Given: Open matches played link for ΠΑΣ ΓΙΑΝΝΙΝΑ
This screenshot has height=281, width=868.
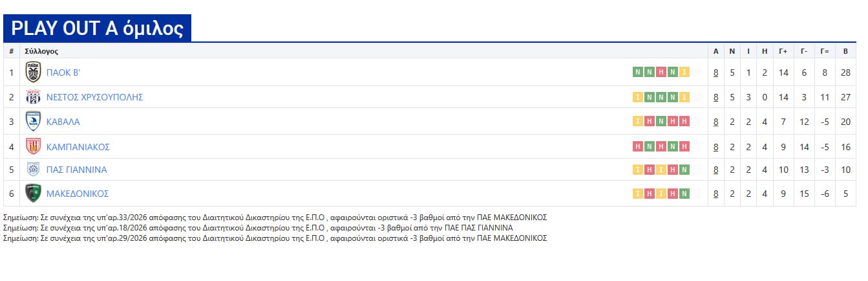Looking at the screenshot, I should tap(715, 170).
